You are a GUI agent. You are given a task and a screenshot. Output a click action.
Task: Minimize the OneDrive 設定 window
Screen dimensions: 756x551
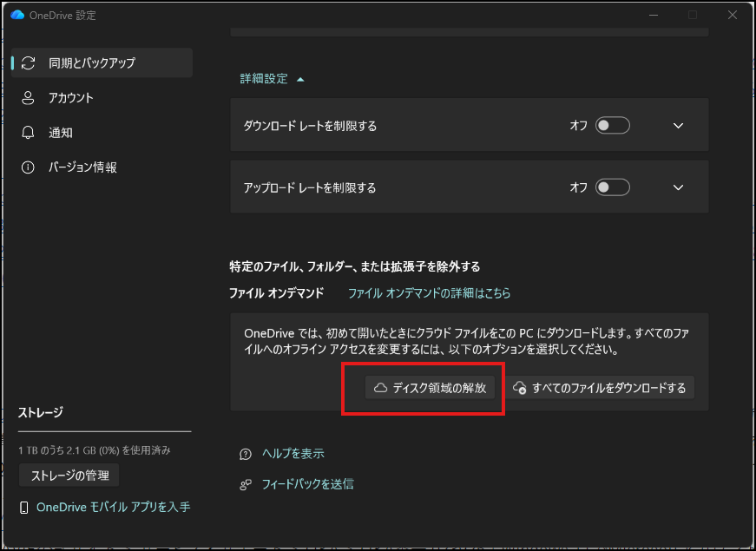tap(654, 15)
